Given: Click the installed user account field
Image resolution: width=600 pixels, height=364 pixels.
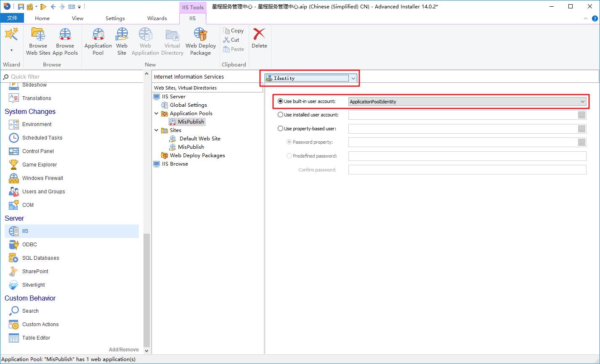Looking at the screenshot, I should coord(463,115).
